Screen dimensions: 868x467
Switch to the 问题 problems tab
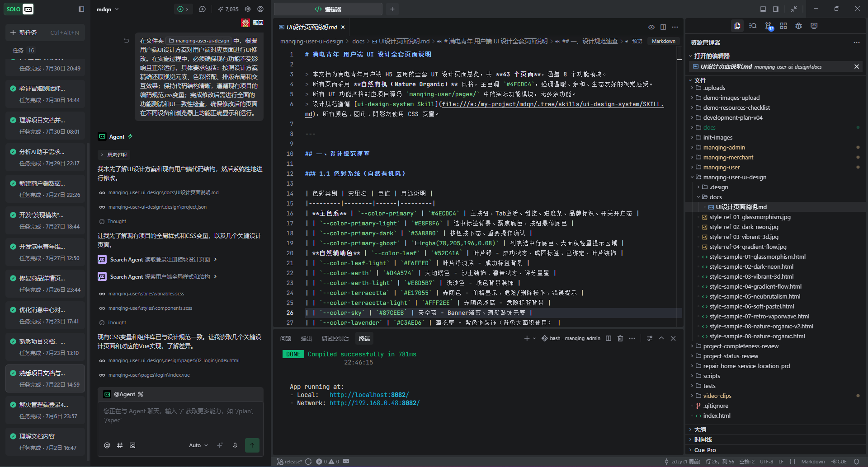(x=286, y=338)
